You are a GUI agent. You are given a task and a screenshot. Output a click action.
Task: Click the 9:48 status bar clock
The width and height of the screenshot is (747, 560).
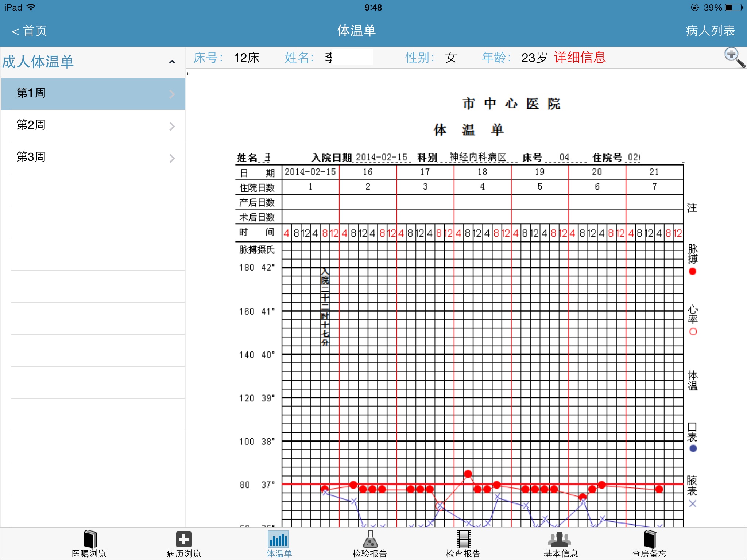[x=373, y=7]
